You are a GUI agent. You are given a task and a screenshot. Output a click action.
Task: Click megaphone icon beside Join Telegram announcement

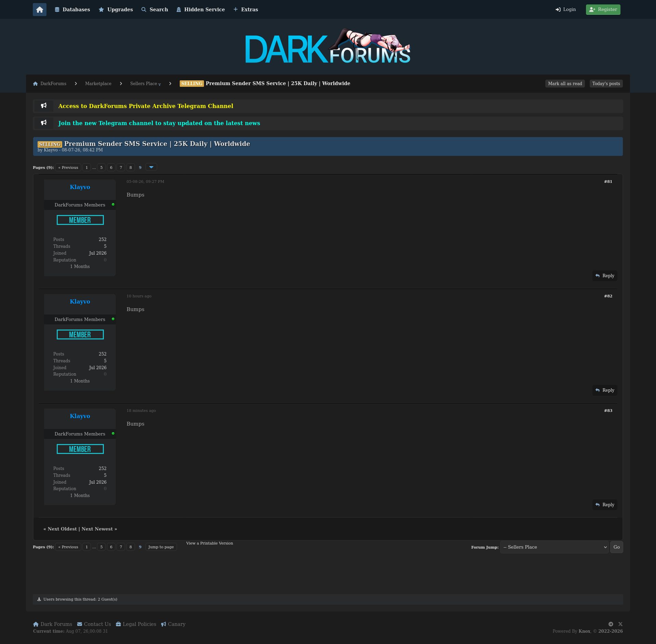pyautogui.click(x=44, y=123)
